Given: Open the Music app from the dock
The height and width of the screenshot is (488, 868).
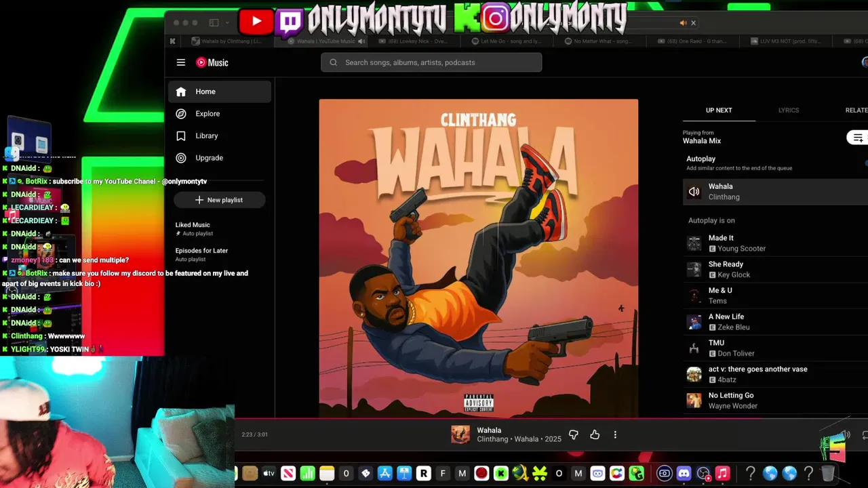Looking at the screenshot, I should click(722, 473).
